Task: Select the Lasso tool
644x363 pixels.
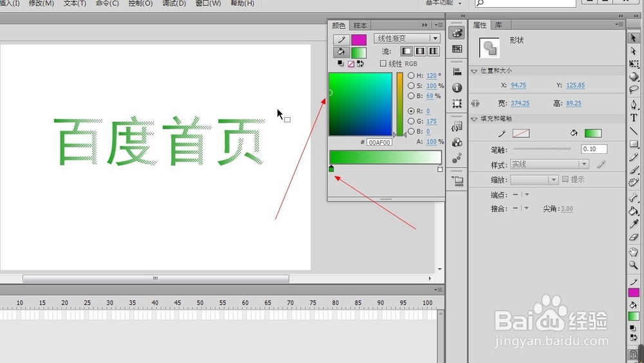Action: 633,89
